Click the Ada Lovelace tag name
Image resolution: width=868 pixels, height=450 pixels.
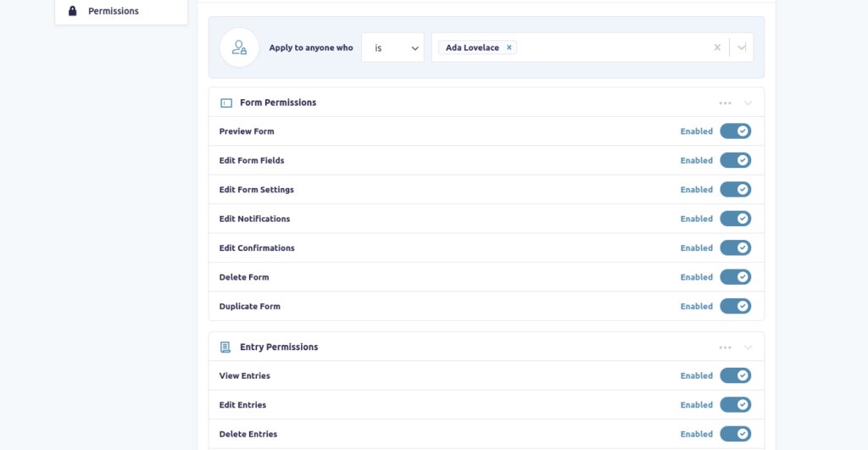[472, 47]
